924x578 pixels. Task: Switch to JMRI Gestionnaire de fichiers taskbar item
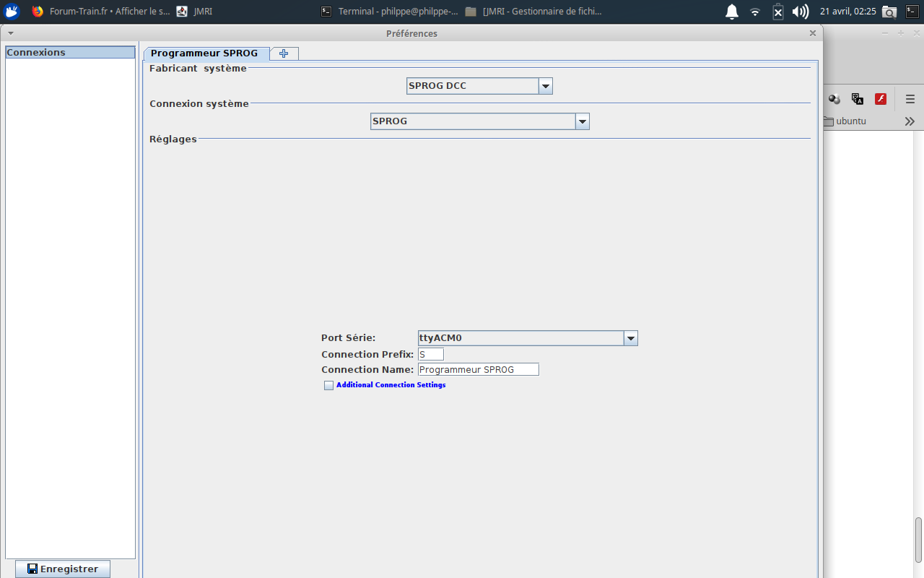coord(534,11)
